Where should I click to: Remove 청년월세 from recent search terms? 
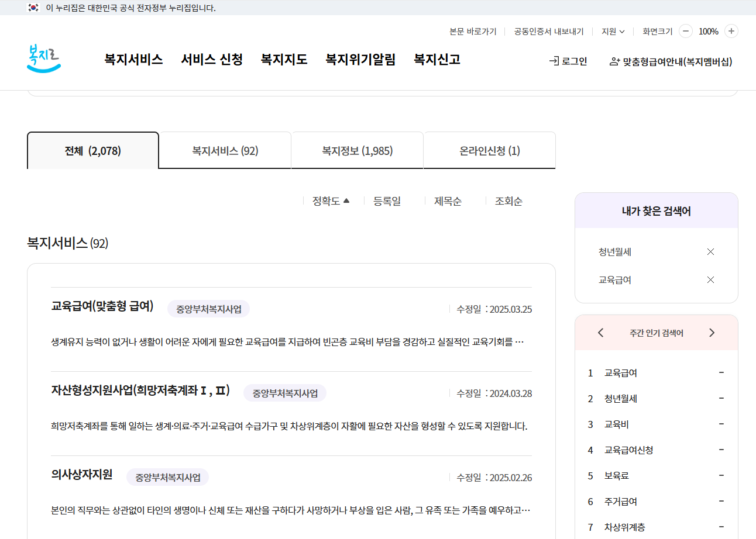tap(710, 251)
